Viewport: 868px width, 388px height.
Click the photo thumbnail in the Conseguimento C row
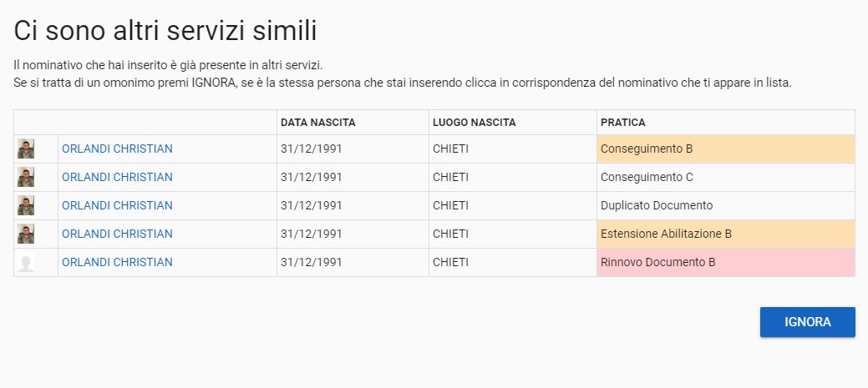tap(26, 178)
